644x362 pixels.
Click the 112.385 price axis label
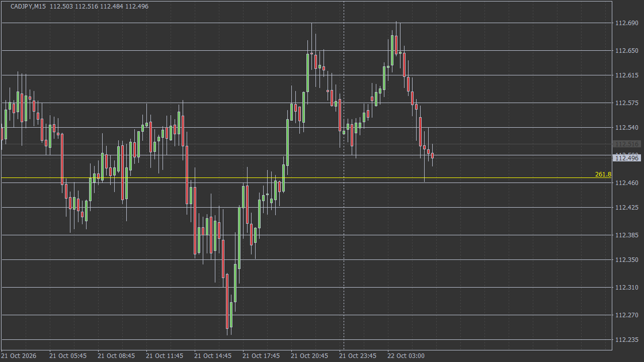pos(627,235)
